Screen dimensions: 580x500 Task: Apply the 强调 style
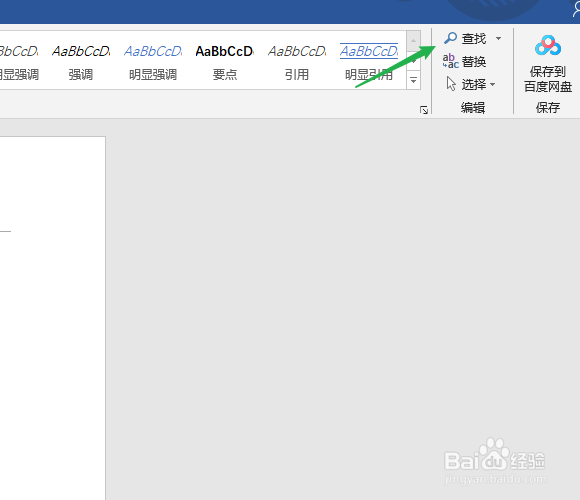81,62
